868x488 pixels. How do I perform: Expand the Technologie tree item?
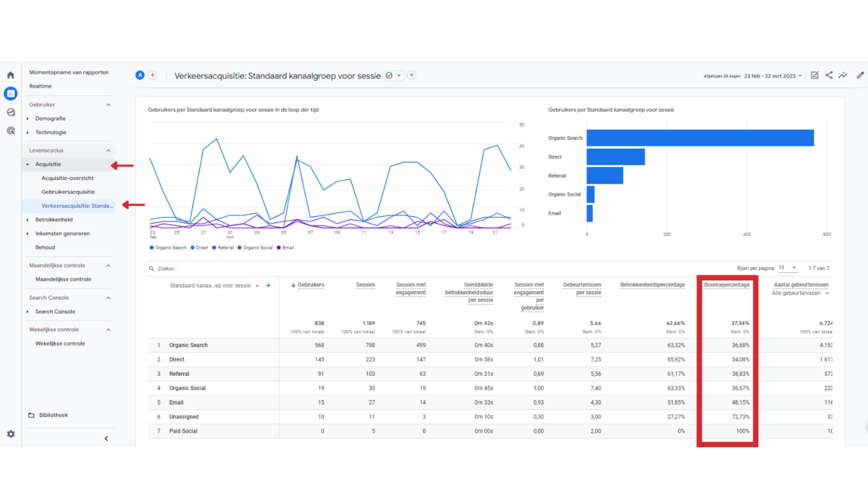pos(27,132)
